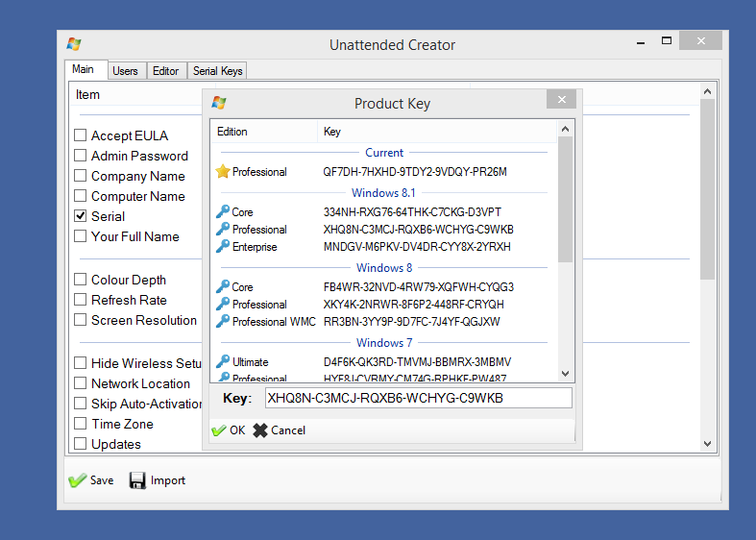Click the floppy disk Import icon
This screenshot has width=756, height=540.
click(x=137, y=480)
